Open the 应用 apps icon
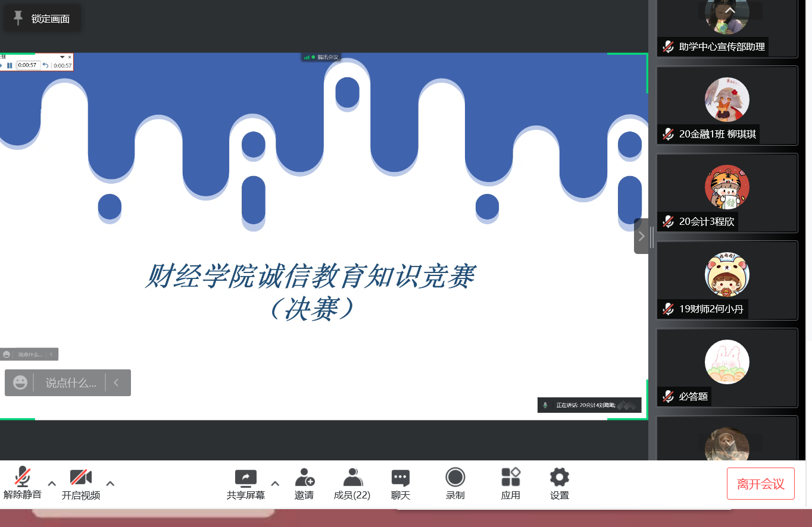Image resolution: width=812 pixels, height=527 pixels. (x=510, y=478)
